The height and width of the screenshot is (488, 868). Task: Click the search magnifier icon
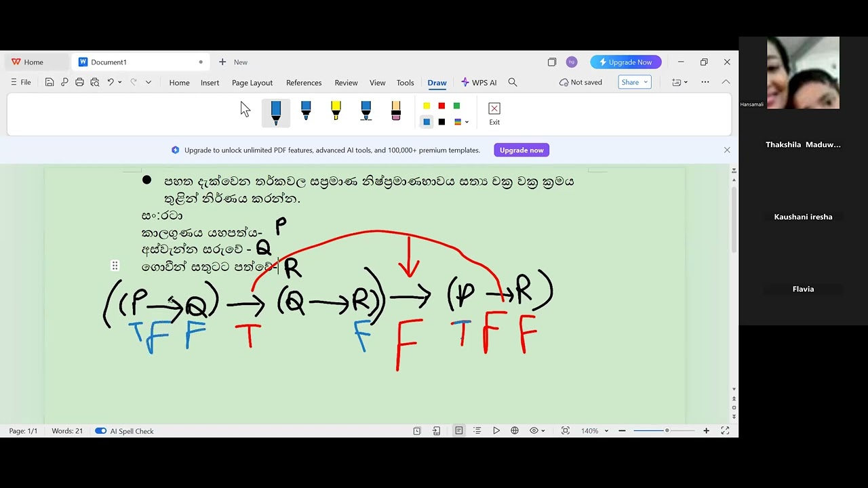click(x=513, y=82)
